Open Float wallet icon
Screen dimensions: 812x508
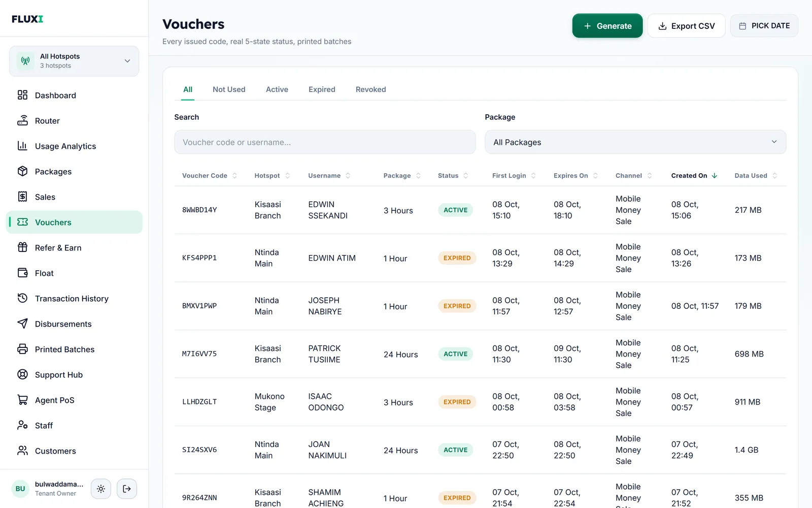coord(22,273)
